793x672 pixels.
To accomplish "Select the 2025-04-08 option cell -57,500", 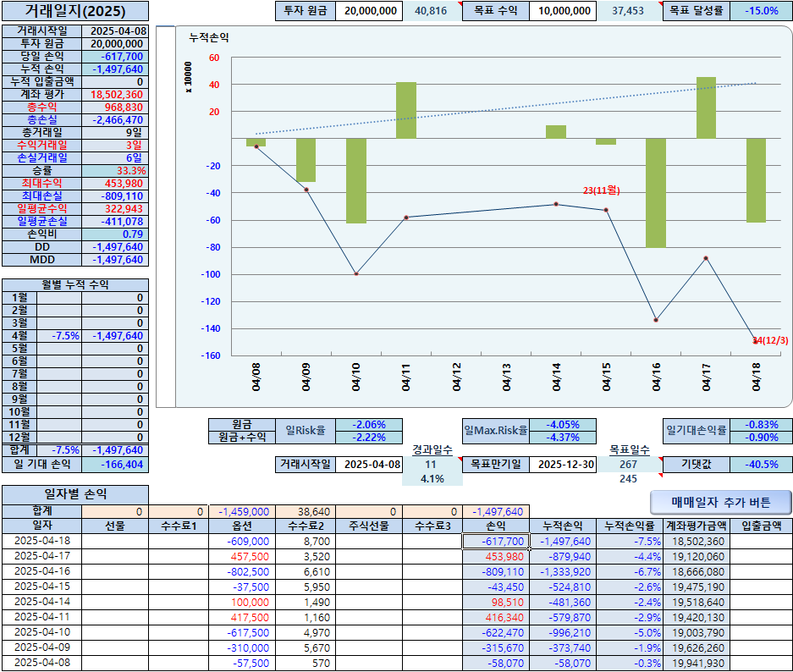I will 242,663.
